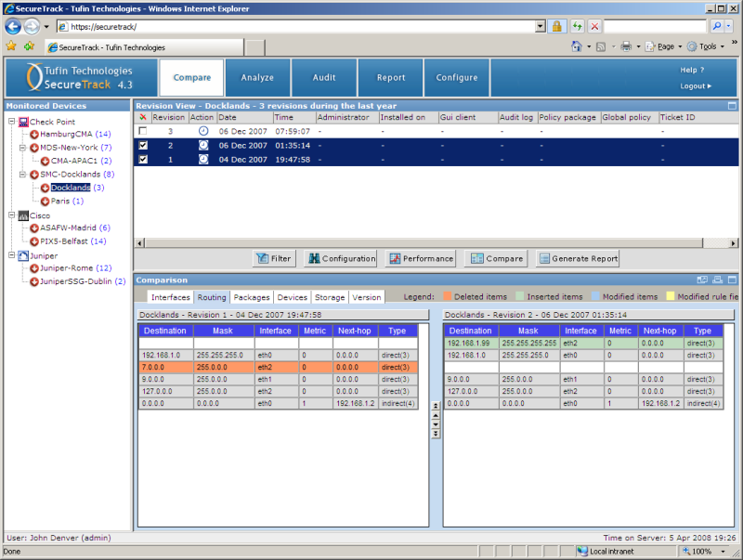Click clock action icon for revision 3
743x560 pixels.
point(203,131)
